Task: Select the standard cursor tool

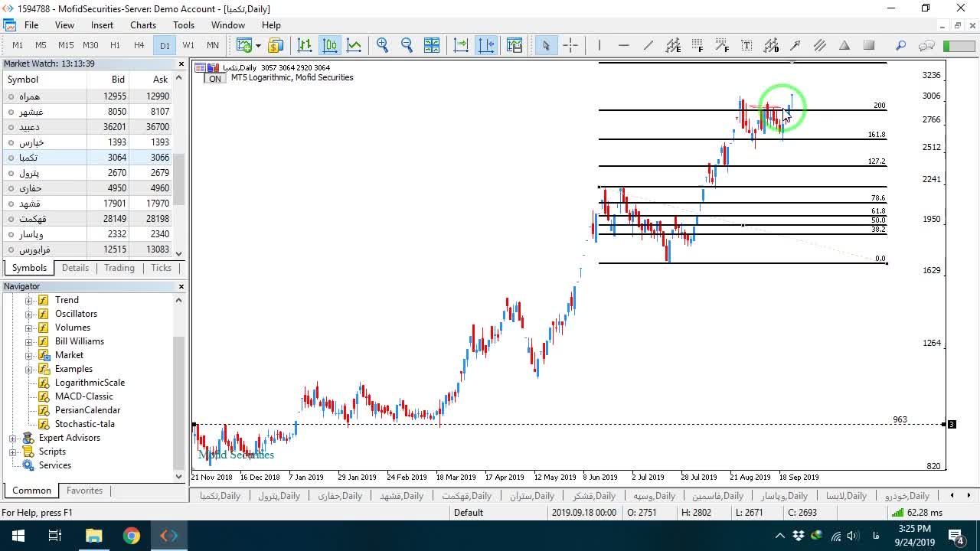Action: (546, 45)
